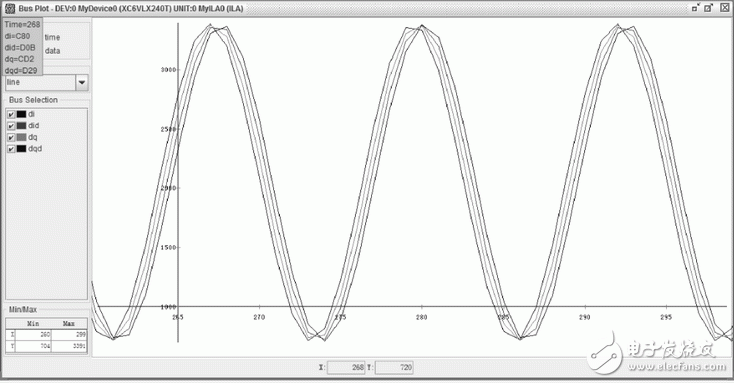Maximize the Bus Plot window
The image size is (734, 383).
click(709, 8)
